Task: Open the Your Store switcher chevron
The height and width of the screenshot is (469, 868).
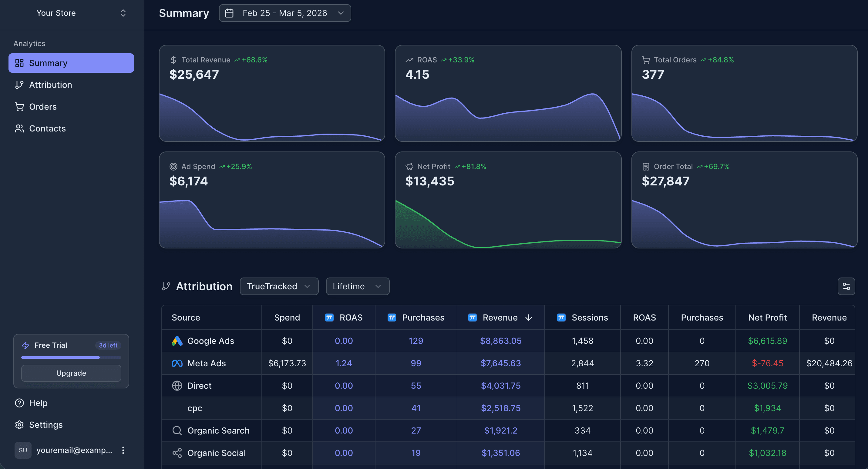Action: pyautogui.click(x=123, y=13)
